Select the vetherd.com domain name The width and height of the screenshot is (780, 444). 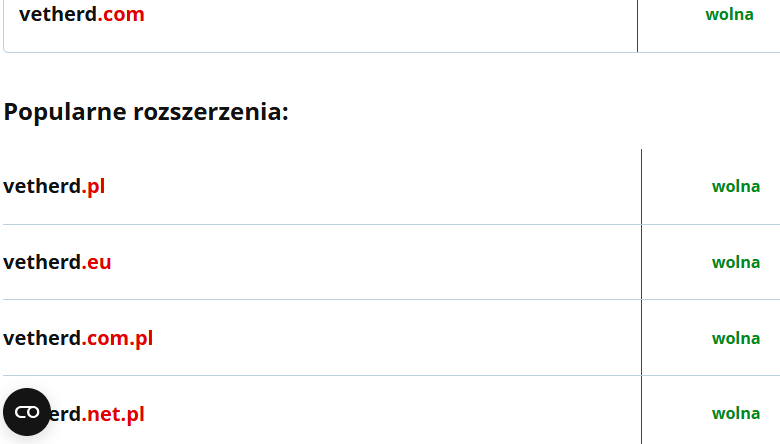[81, 14]
